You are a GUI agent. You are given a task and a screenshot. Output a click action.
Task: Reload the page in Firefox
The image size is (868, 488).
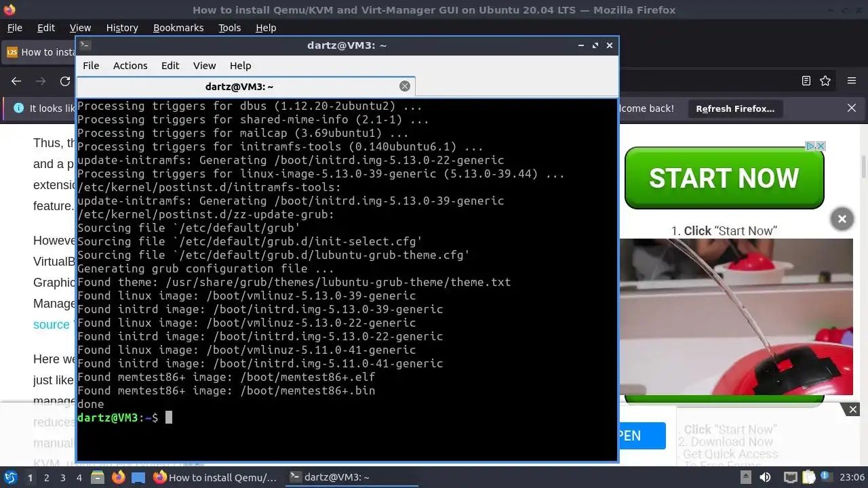[x=65, y=81]
